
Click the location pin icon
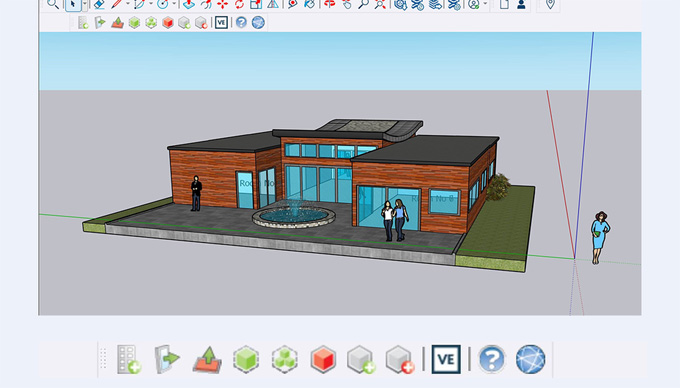[x=550, y=4]
